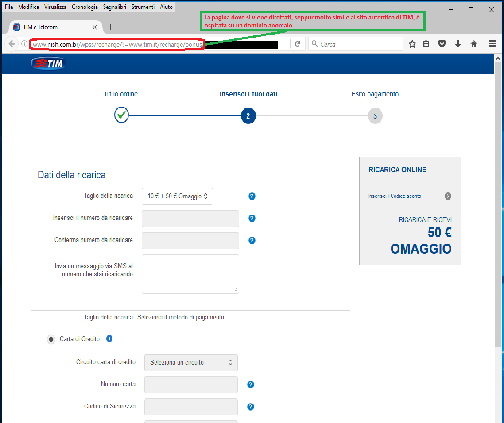Select the Carta di Credito radio button
This screenshot has height=423, width=504.
pyautogui.click(x=51, y=339)
